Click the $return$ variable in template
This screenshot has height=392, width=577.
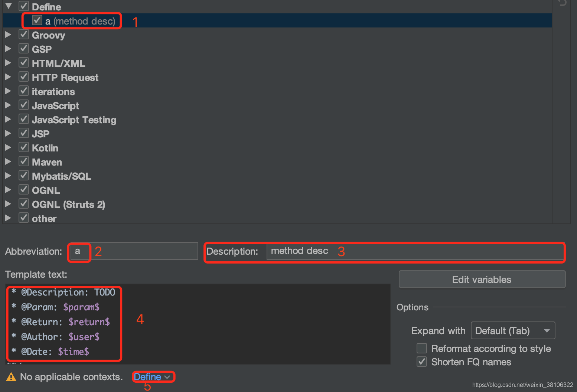click(x=89, y=322)
